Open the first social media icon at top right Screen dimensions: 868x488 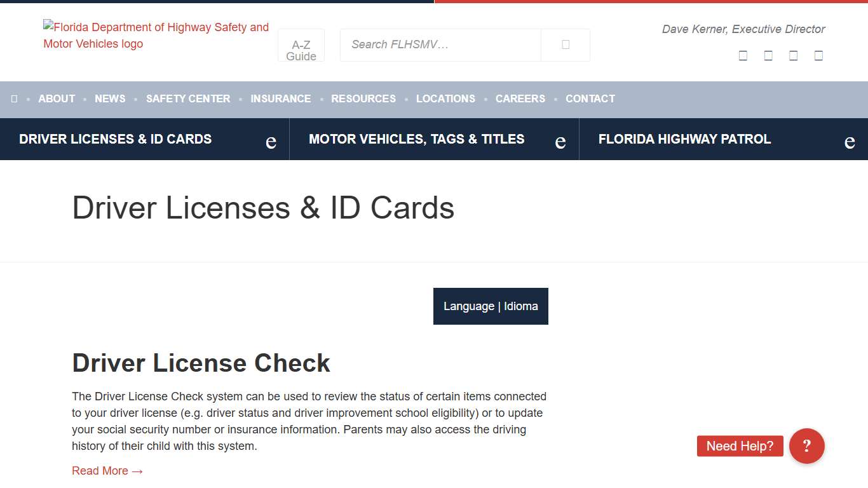[x=742, y=55]
